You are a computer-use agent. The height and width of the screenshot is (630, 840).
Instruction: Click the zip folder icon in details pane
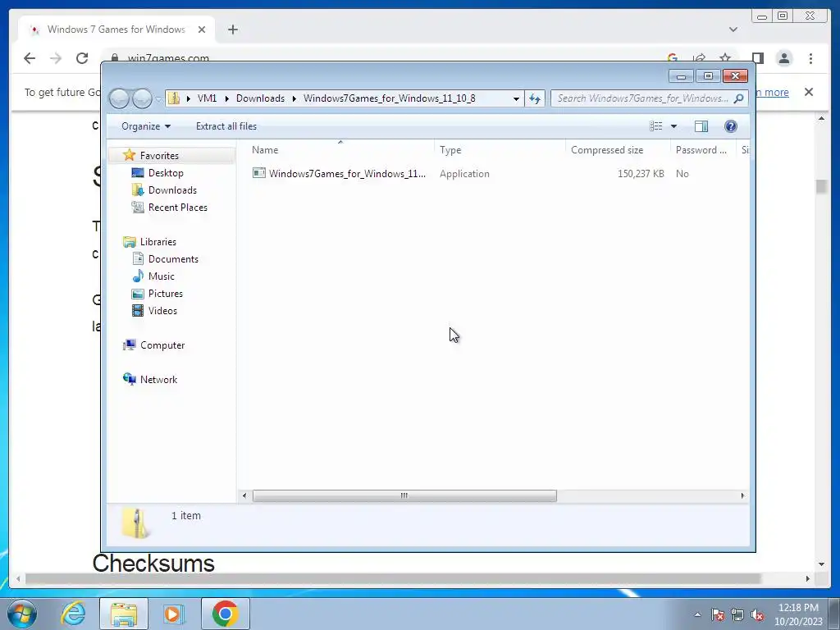[x=135, y=523]
